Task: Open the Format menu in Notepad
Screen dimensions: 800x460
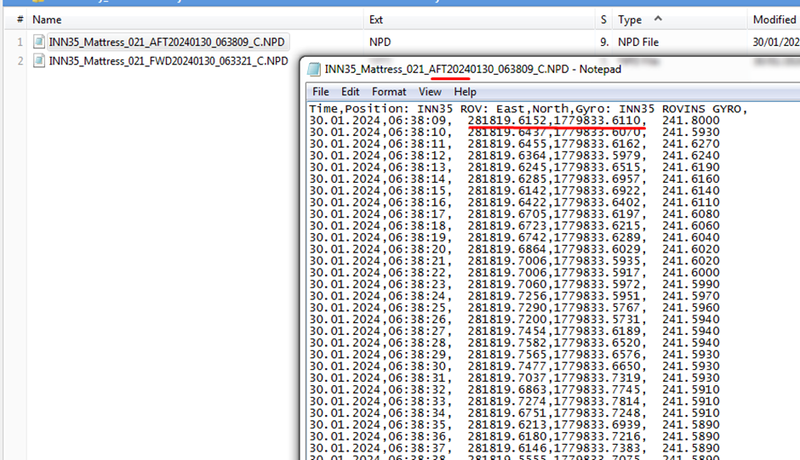Action: [x=389, y=92]
